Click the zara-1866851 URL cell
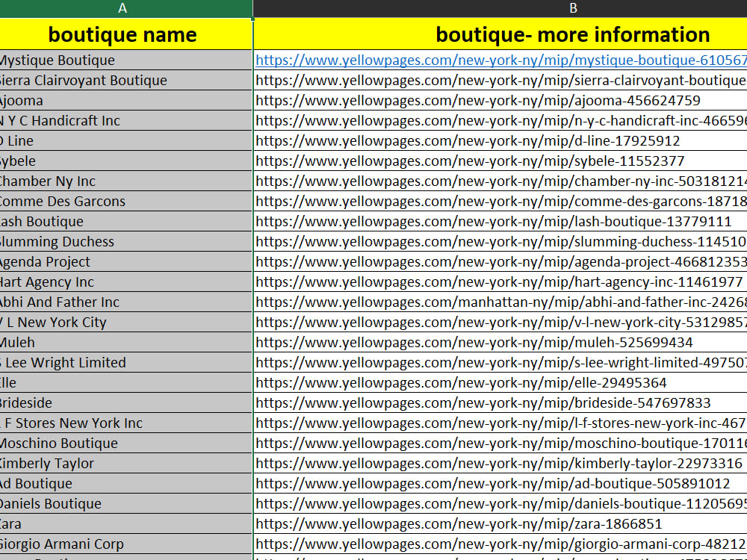 pyautogui.click(x=500, y=524)
